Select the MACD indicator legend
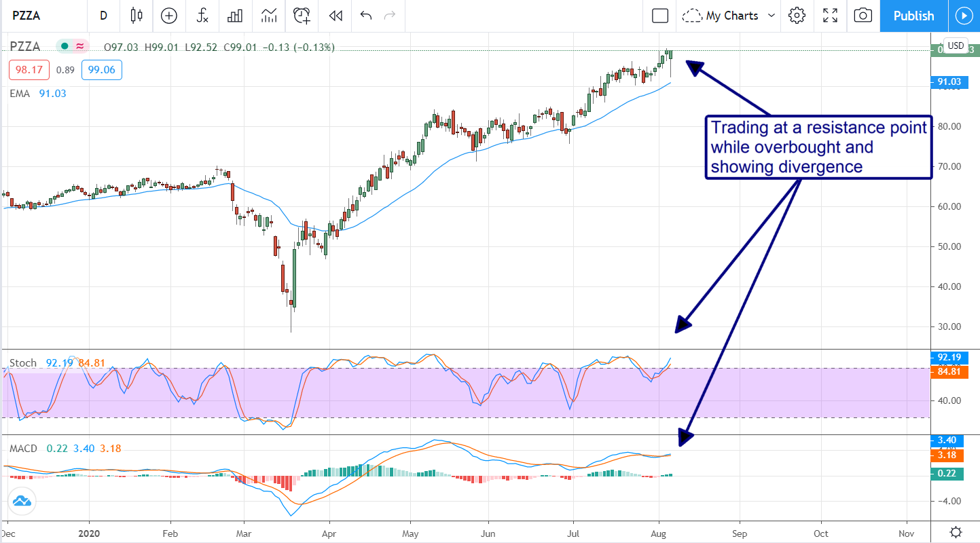980x543 pixels. click(x=23, y=449)
